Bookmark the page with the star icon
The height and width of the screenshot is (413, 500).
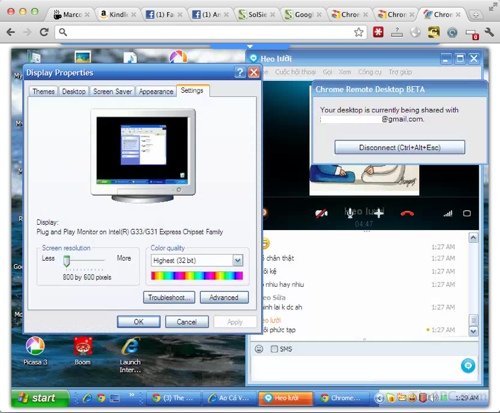pyautogui.click(x=359, y=32)
